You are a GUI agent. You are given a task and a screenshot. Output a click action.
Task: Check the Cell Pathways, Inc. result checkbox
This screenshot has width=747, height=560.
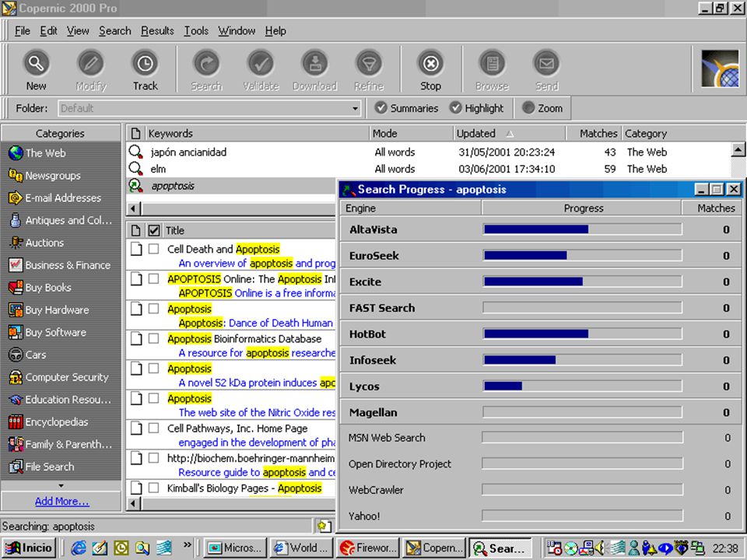[153, 428]
